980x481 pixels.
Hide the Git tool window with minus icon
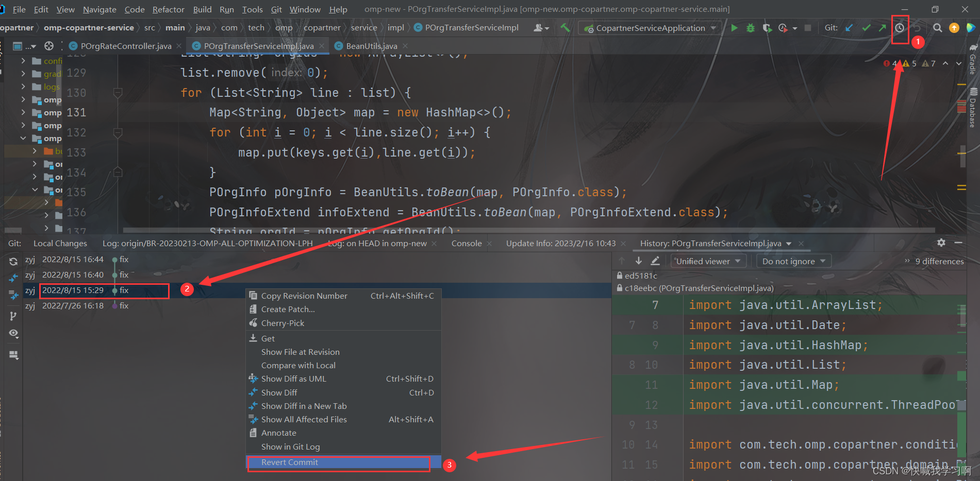[x=958, y=243]
